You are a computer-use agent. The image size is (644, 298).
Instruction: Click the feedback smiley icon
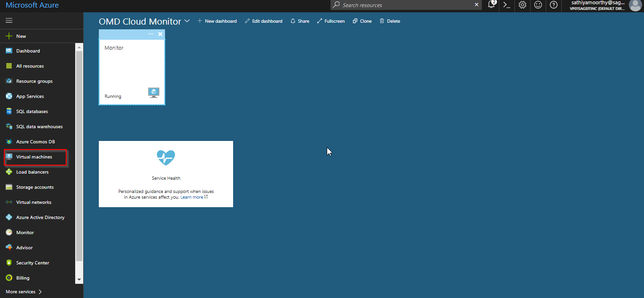coord(538,5)
